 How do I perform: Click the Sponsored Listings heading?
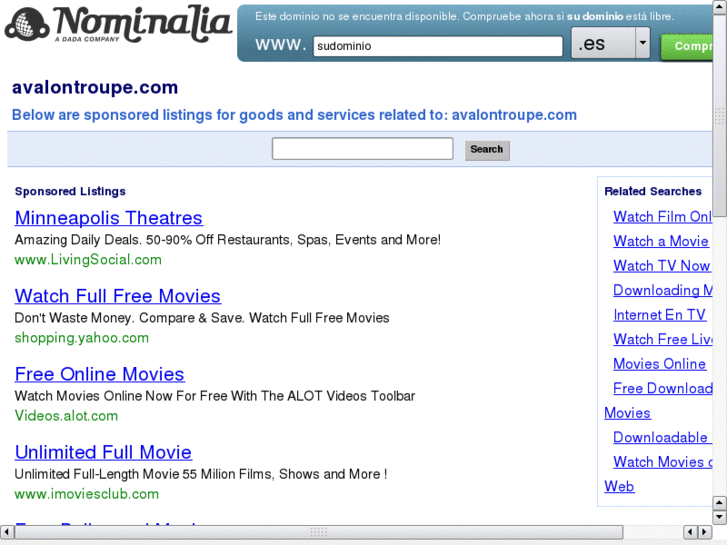tap(70, 192)
